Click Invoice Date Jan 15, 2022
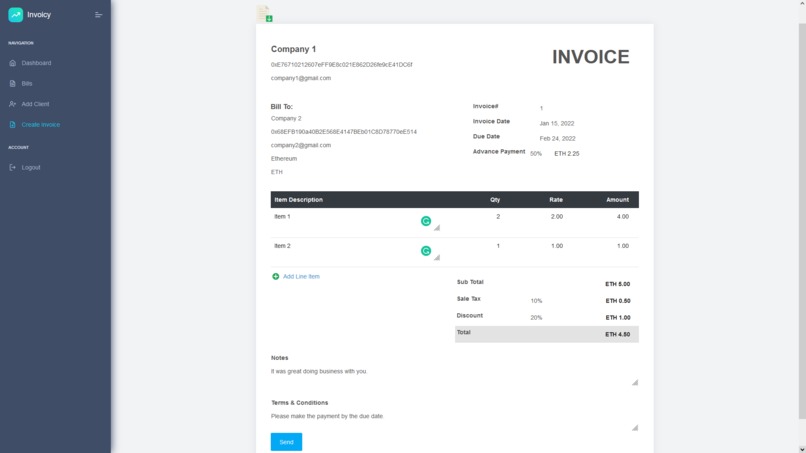This screenshot has width=806, height=453. [x=557, y=123]
